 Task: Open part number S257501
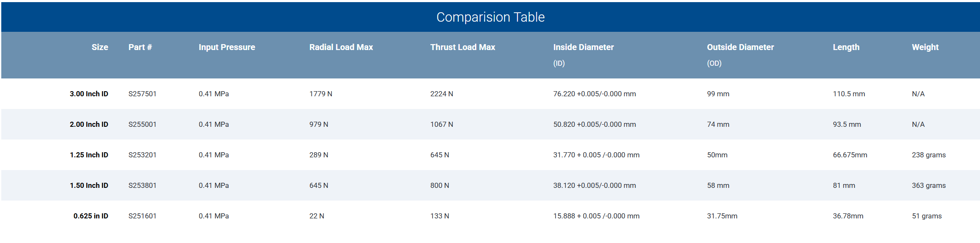pyautogui.click(x=142, y=94)
